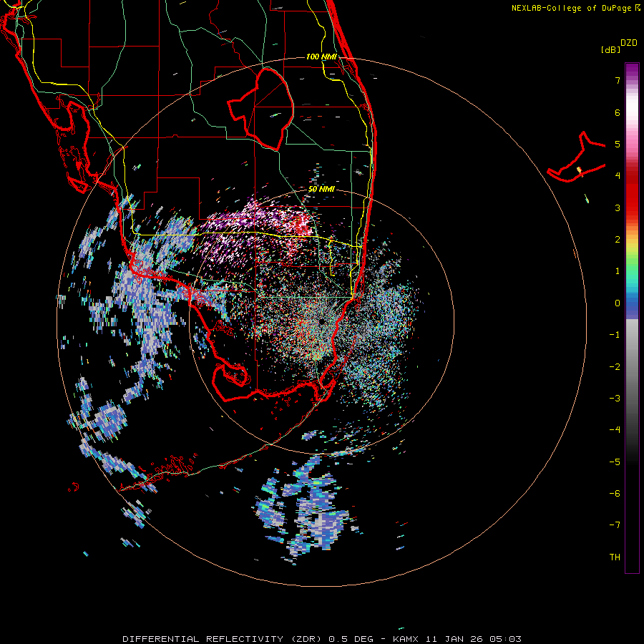Click the 4 value on color scale
The image size is (644, 644).
click(618, 176)
